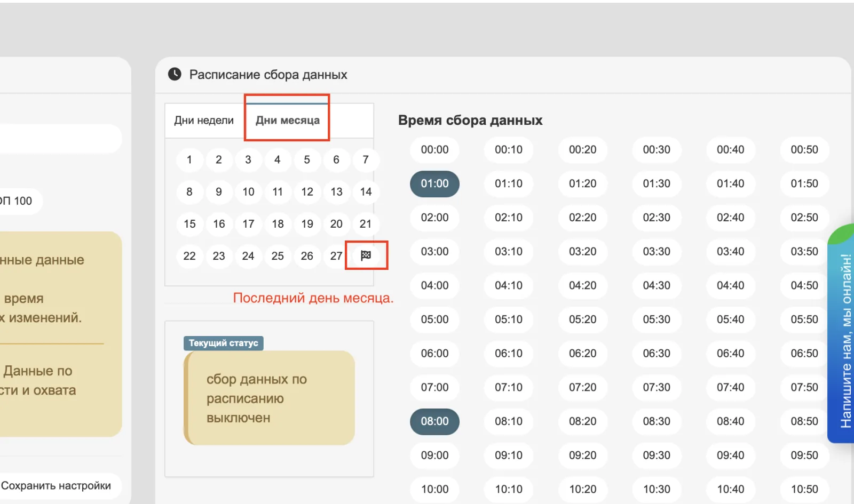This screenshot has width=854, height=504.
Task: Pick the 07:30 time slot
Action: pos(657,388)
